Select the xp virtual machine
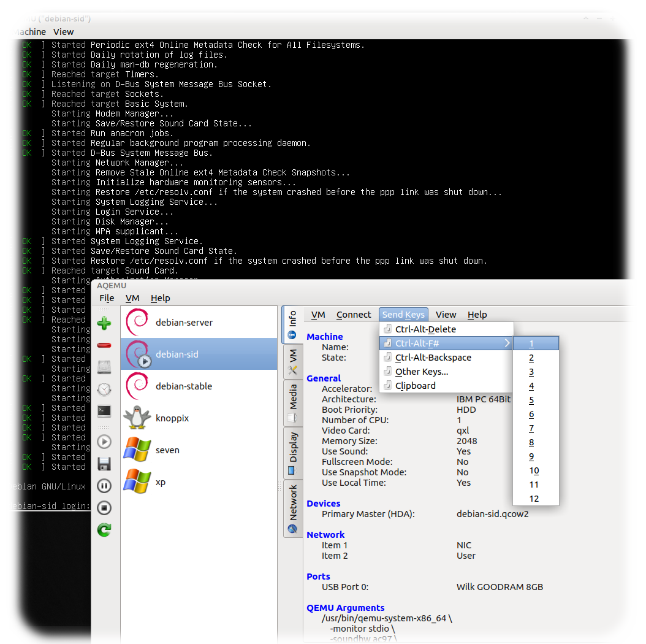646x644 pixels. point(199,482)
